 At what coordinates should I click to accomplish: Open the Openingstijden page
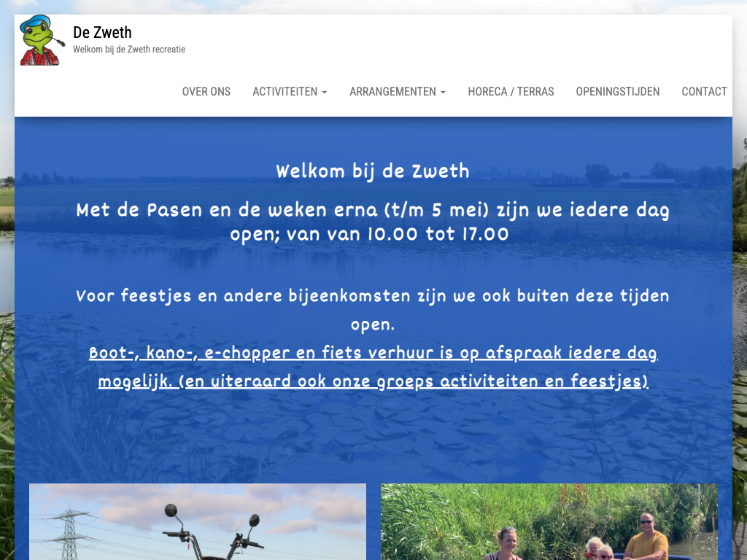(x=617, y=91)
